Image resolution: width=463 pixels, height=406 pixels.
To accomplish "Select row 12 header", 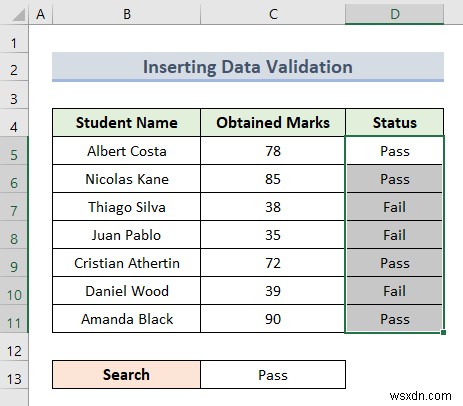I will click(x=14, y=351).
